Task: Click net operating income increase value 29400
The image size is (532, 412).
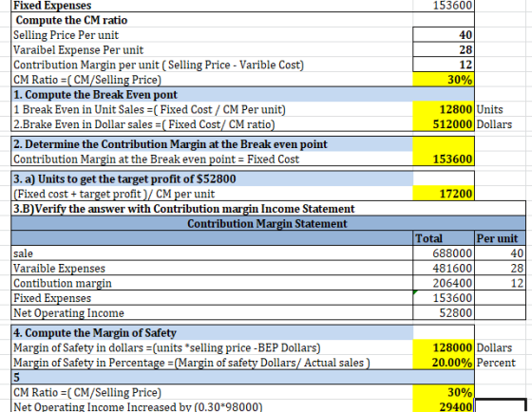Action: 444,406
